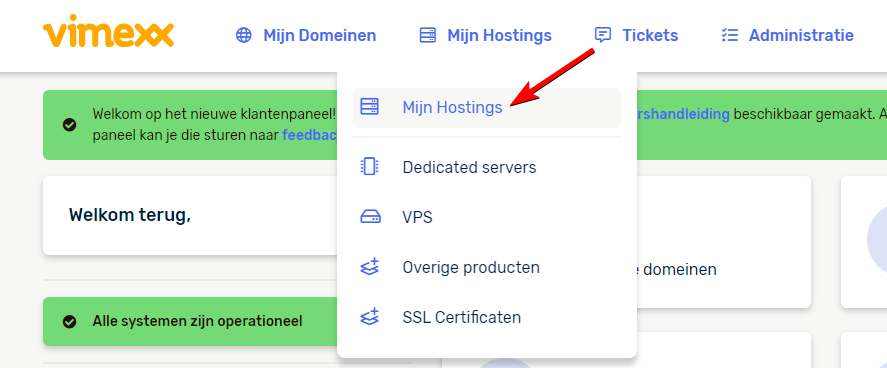
Task: Click the checklist icon beside Administratie
Action: 730,36
